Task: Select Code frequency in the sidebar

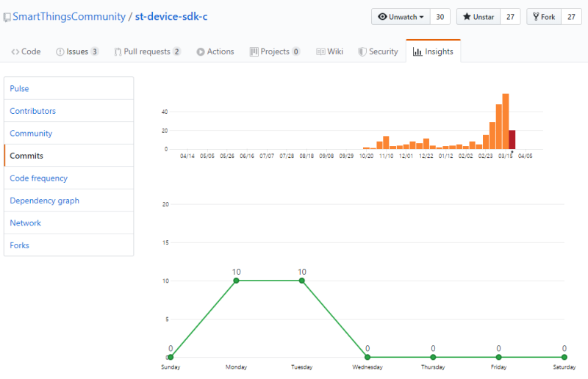Action: point(68,178)
